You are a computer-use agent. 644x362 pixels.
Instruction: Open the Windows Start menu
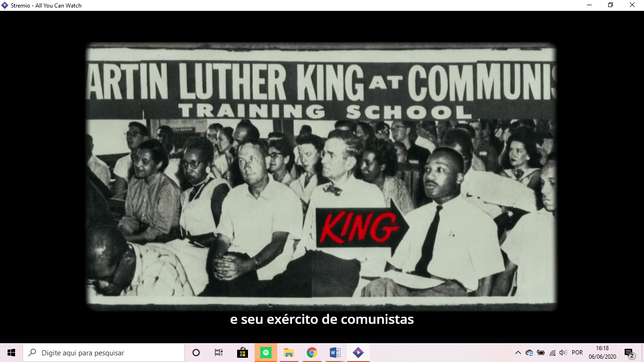point(11,353)
